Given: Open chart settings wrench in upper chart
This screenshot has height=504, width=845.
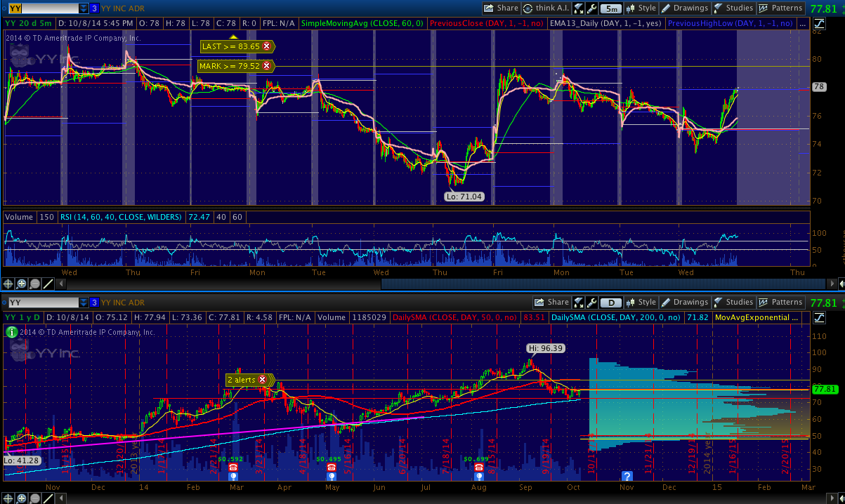Looking at the screenshot, I should tap(591, 8).
